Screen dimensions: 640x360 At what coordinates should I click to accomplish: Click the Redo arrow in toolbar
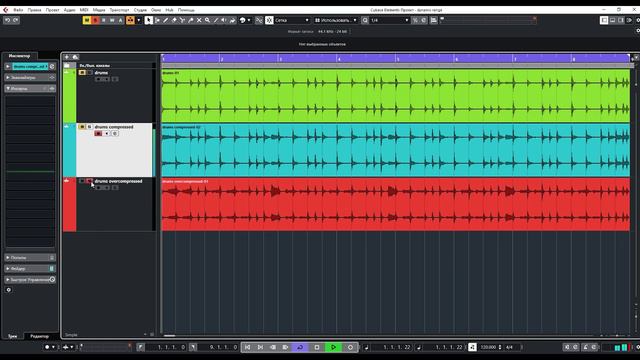tap(16, 20)
